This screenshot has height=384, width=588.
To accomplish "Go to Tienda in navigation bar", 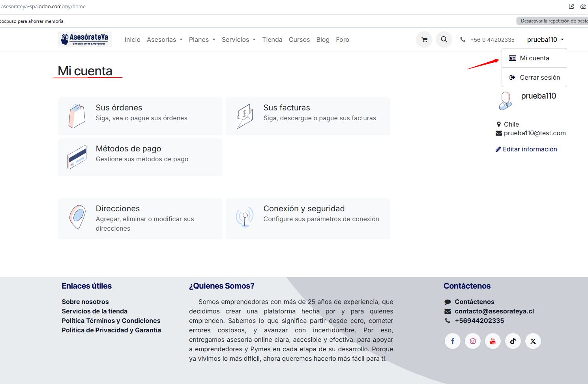I will (272, 40).
